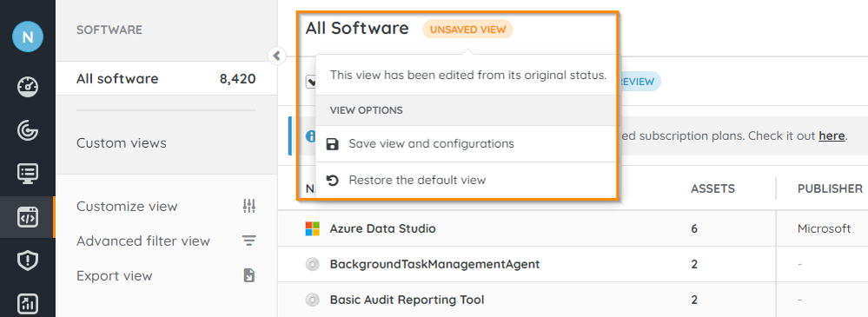Open the dashboard gauge icon in sidebar
Viewport: 868px width, 317px height.
point(28,87)
